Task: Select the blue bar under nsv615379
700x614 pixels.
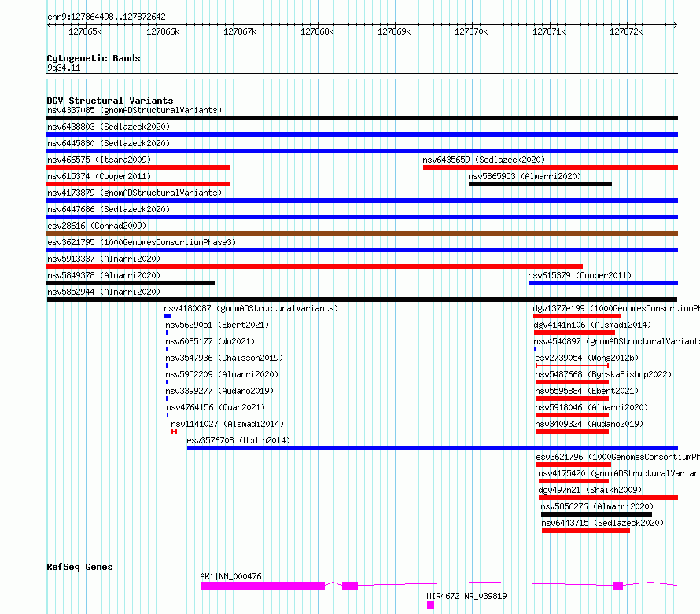Action: (603, 283)
